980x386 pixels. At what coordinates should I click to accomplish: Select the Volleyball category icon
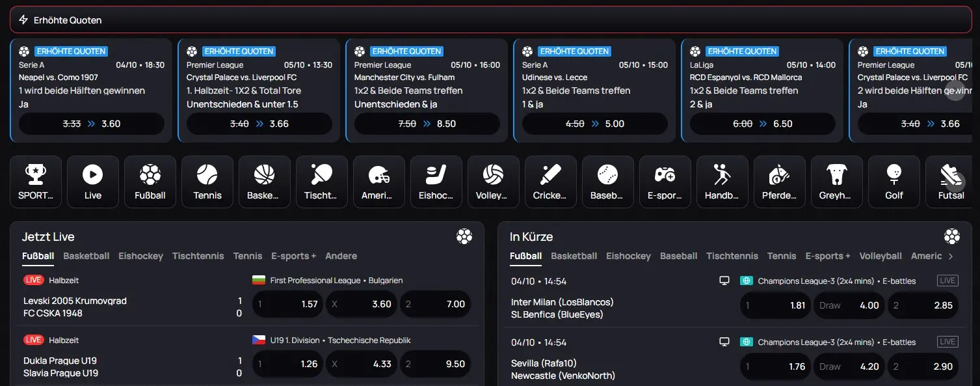(494, 182)
